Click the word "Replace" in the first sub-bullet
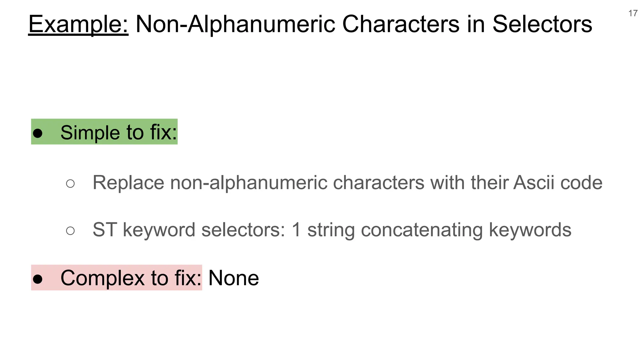This screenshot has height=362, width=644. coord(128,182)
